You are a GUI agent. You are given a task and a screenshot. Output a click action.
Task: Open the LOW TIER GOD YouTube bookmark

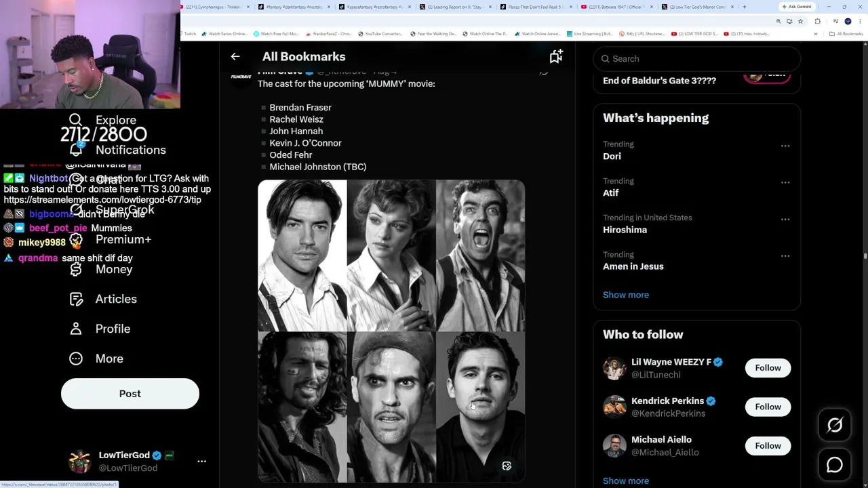(x=694, y=34)
